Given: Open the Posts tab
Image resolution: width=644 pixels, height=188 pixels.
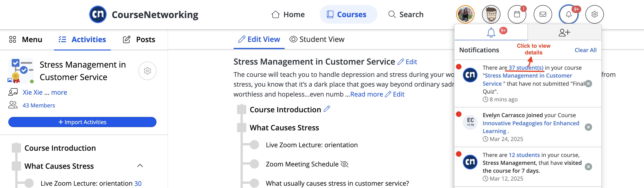Looking at the screenshot, I should pyautogui.click(x=139, y=39).
